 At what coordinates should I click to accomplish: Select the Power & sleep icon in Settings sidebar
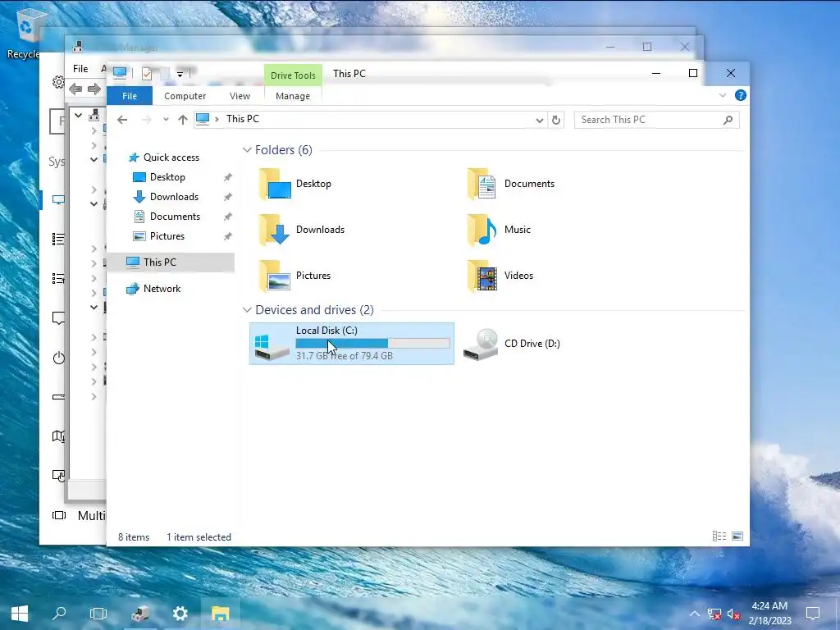tap(59, 358)
